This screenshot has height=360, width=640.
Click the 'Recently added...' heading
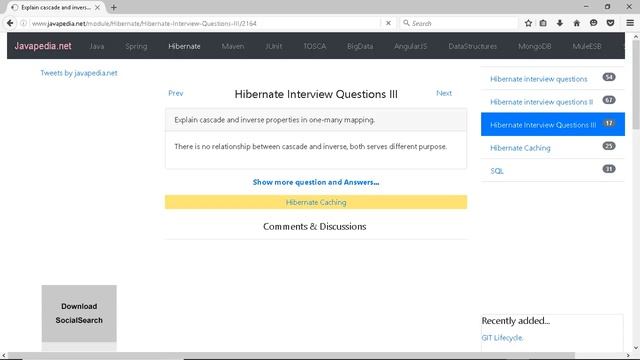(x=516, y=320)
